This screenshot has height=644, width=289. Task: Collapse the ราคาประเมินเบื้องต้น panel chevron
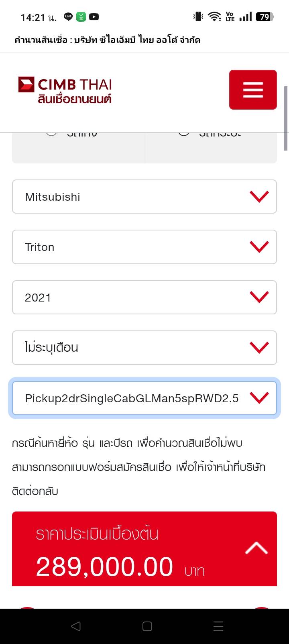coord(256,548)
